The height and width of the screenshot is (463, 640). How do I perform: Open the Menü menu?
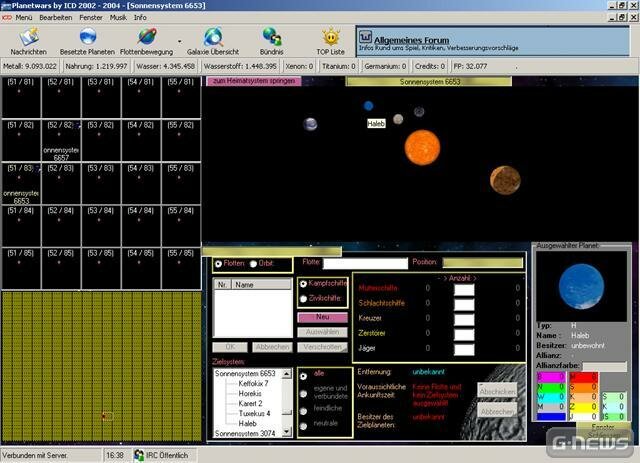(x=24, y=18)
